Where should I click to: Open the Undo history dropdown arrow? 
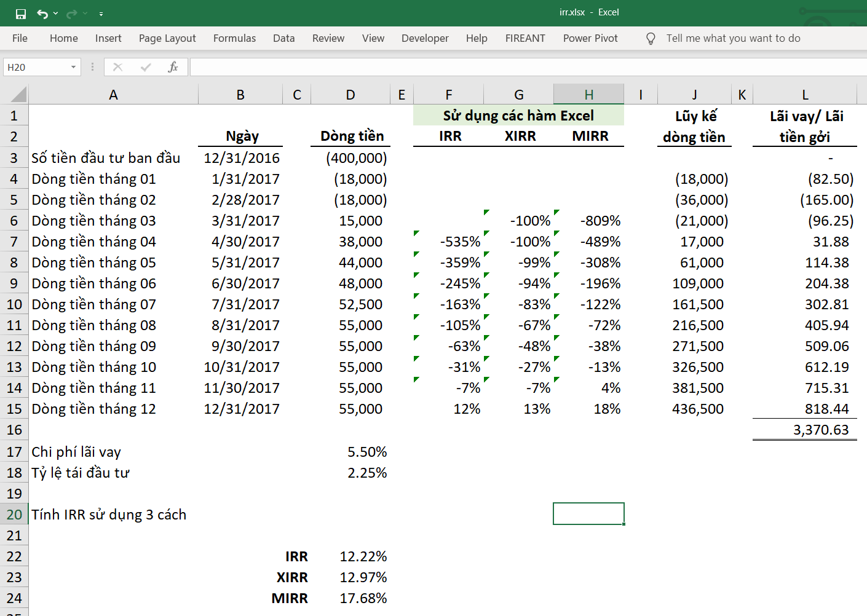(x=56, y=14)
